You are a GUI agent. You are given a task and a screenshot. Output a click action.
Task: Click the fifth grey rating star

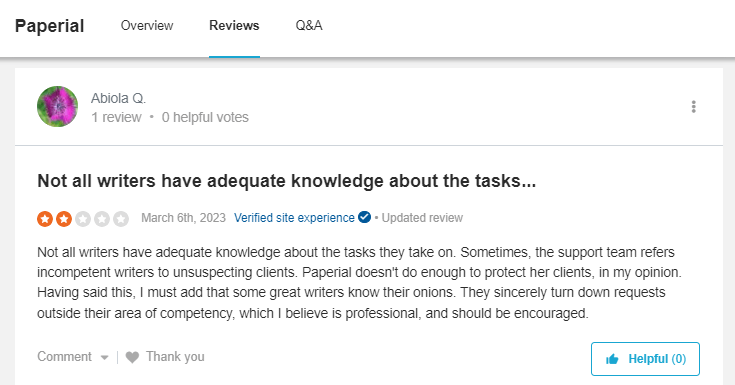121,219
